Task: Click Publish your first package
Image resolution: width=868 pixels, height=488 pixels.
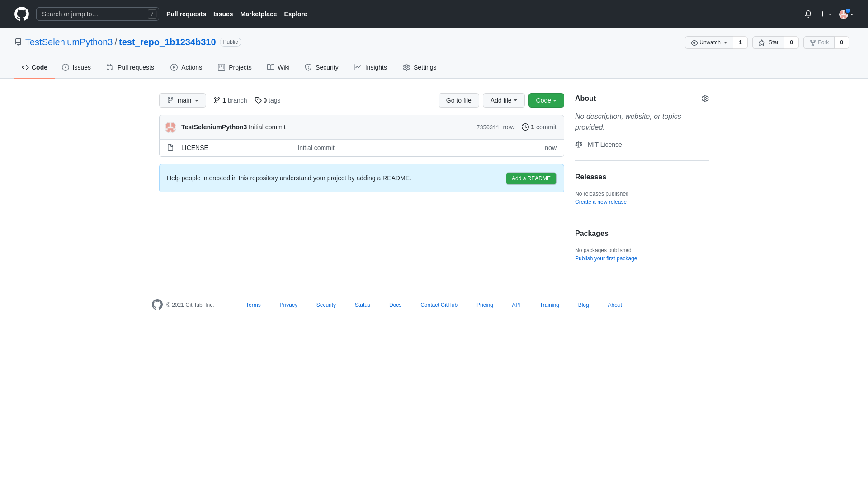Action: pos(606,258)
